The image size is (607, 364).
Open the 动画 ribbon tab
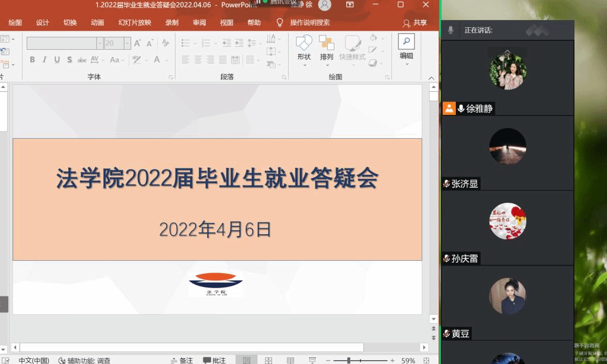tap(97, 23)
